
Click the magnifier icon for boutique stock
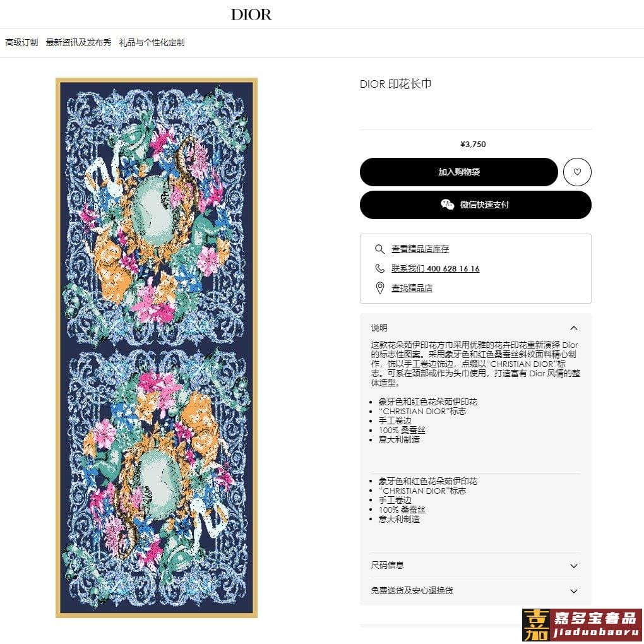(x=379, y=249)
